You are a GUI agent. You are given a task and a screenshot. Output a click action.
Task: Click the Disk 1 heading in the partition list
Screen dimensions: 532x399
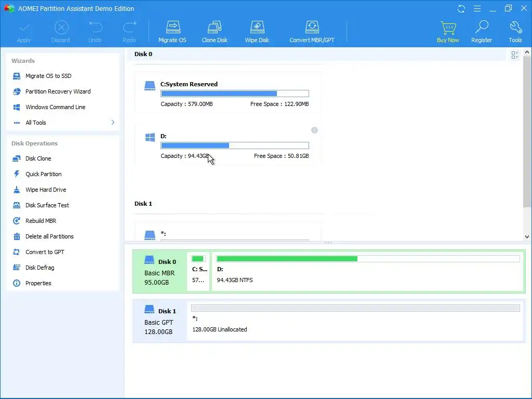pos(143,204)
